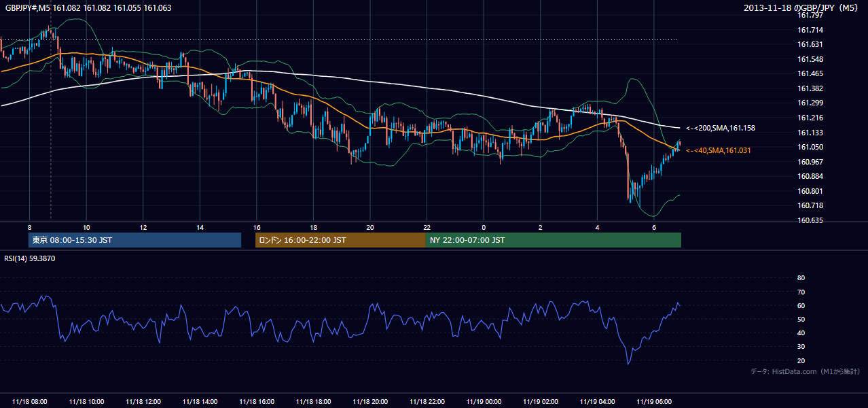Click the 11/19 00:00 time label
868x408 pixels.
click(x=484, y=402)
